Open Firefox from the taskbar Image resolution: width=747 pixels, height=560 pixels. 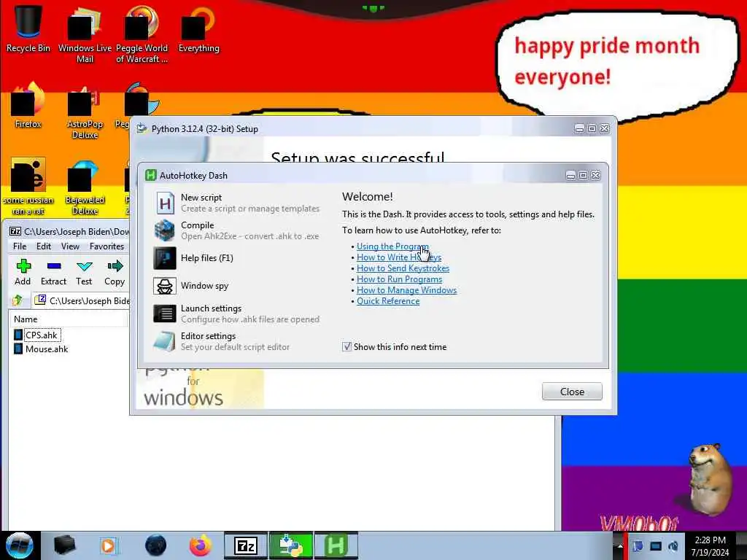point(201,545)
